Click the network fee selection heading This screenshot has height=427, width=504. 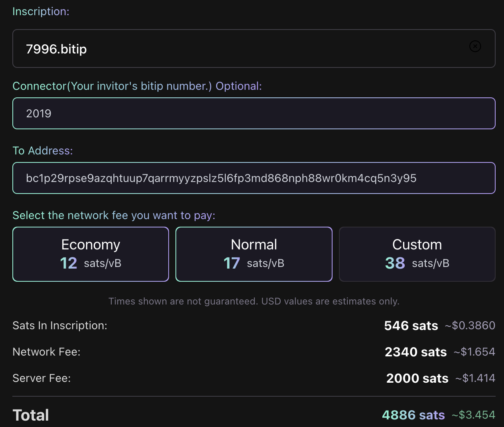114,215
